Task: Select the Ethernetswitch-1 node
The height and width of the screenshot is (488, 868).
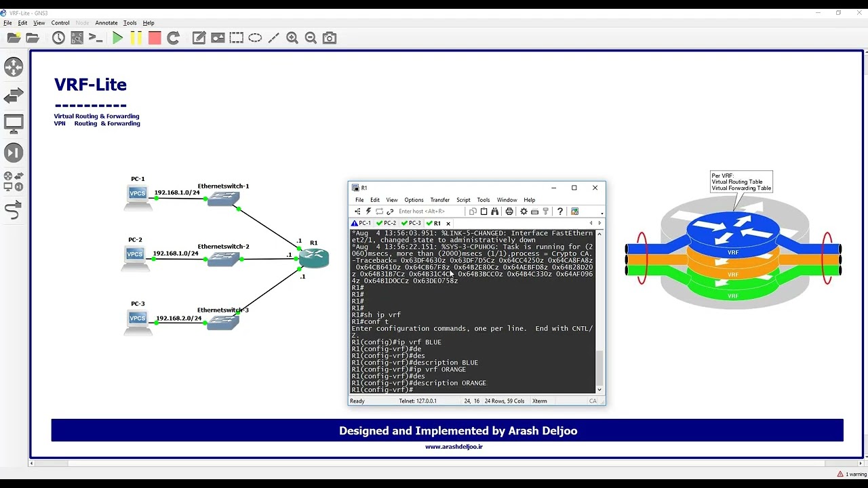Action: 224,199
